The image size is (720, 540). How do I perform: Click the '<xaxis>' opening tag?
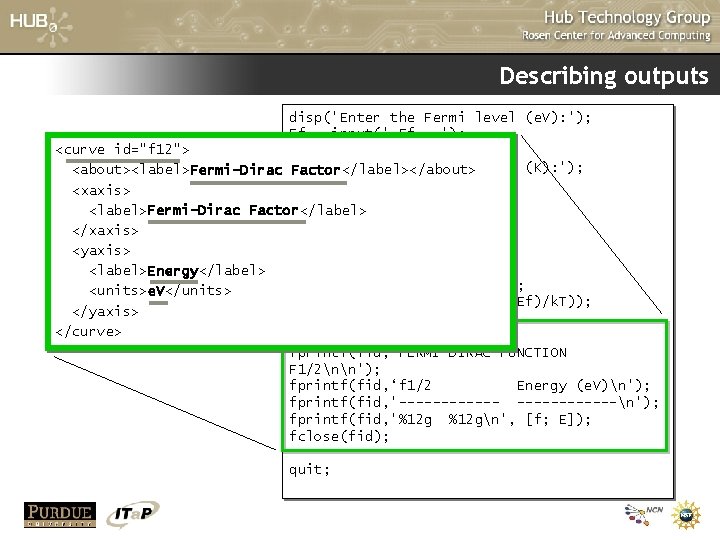[101, 190]
